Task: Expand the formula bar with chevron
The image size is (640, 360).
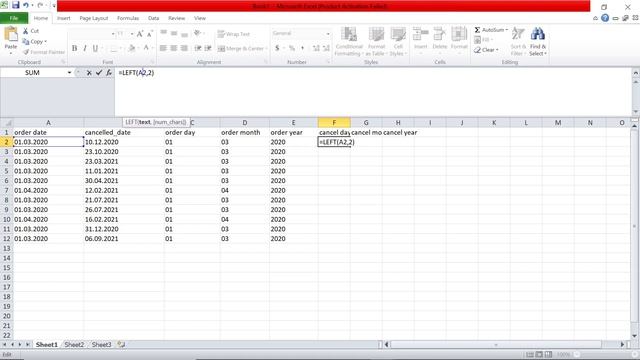Action: coord(636,73)
